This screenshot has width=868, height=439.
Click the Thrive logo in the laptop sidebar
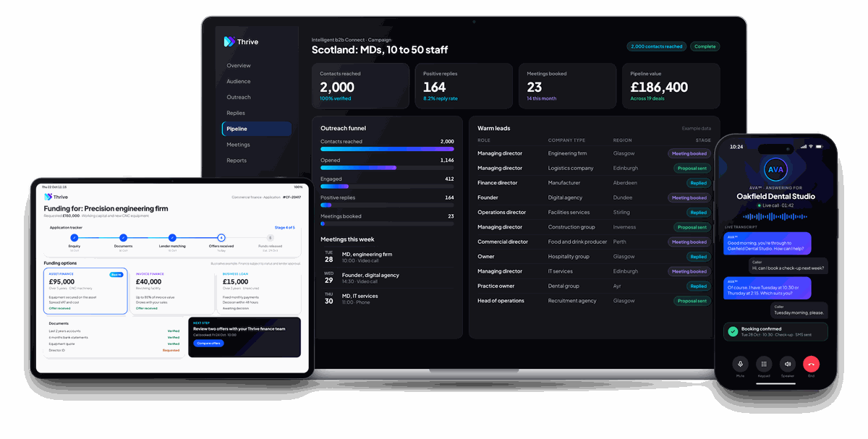tap(241, 42)
